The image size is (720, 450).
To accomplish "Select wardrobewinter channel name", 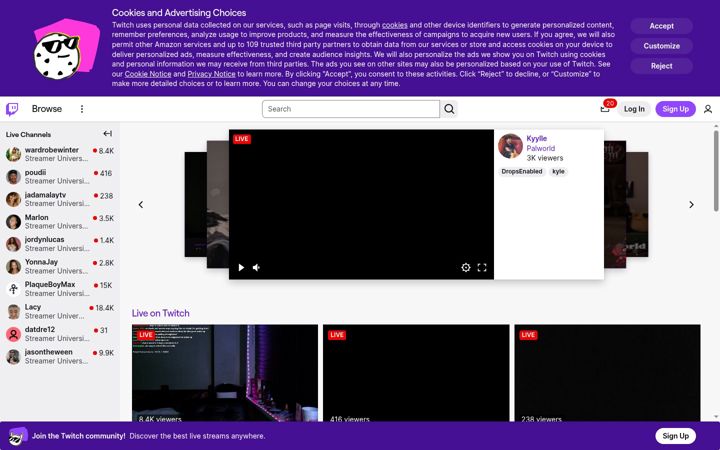I will point(51,150).
